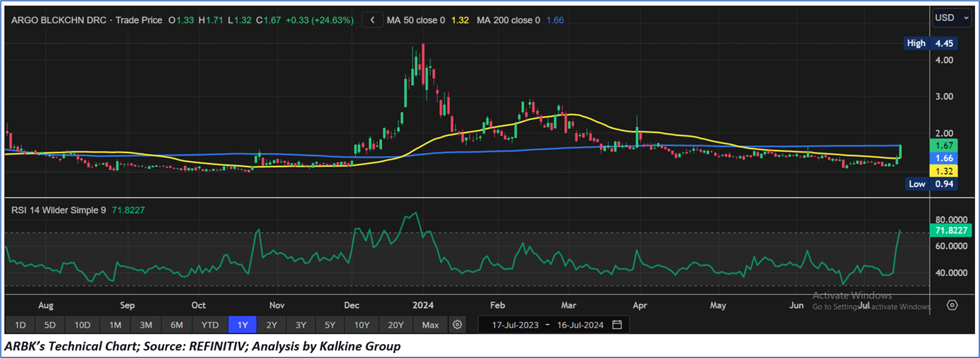This screenshot has height=358, width=980.
Task: Show full history with the Max button
Action: 430,325
